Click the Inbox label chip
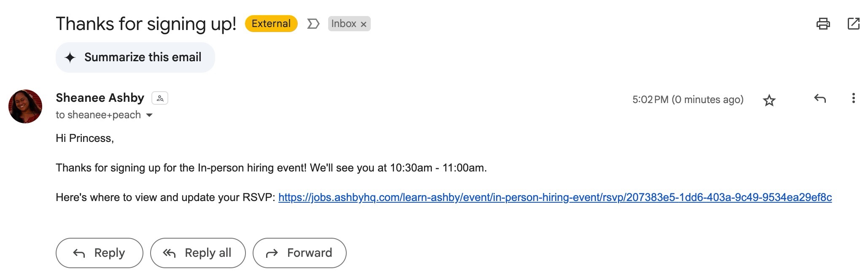 (344, 24)
